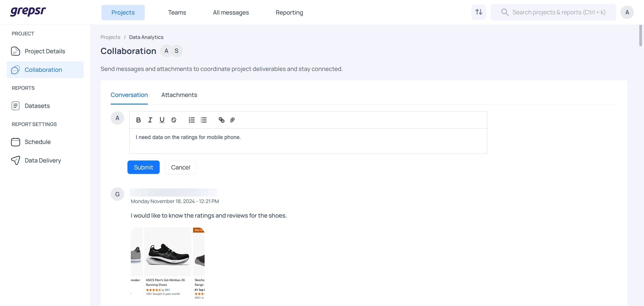Viewport: 644px width, 306px height.
Task: Select the Conversation tab
Action: 129,95
